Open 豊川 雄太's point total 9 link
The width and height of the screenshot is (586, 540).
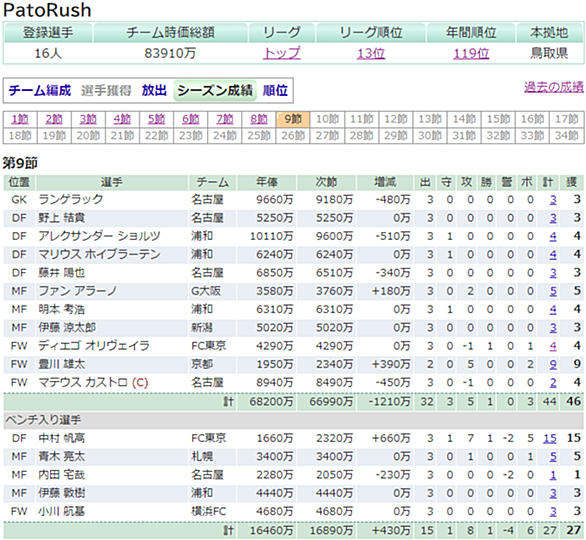(x=553, y=364)
